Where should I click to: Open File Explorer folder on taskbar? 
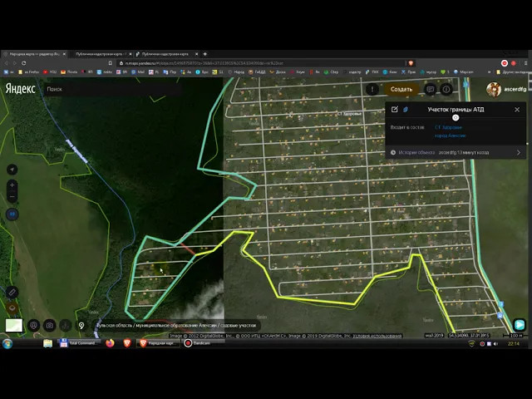[47, 343]
